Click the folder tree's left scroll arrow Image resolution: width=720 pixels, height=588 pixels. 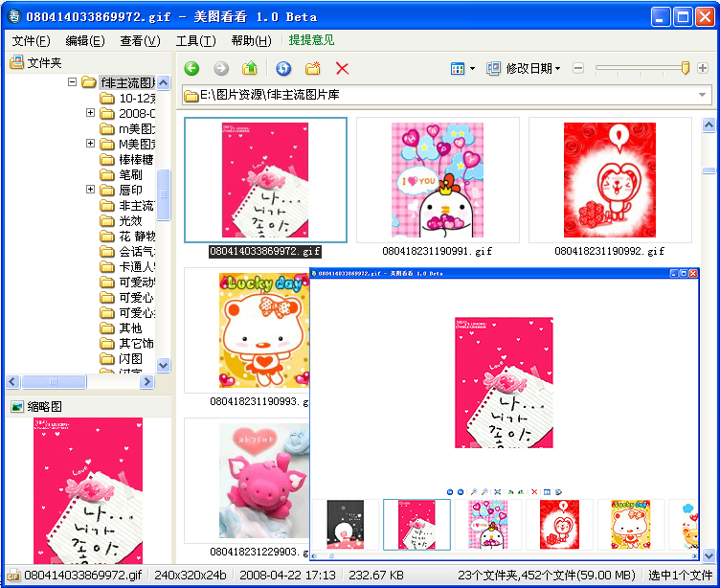point(12,381)
